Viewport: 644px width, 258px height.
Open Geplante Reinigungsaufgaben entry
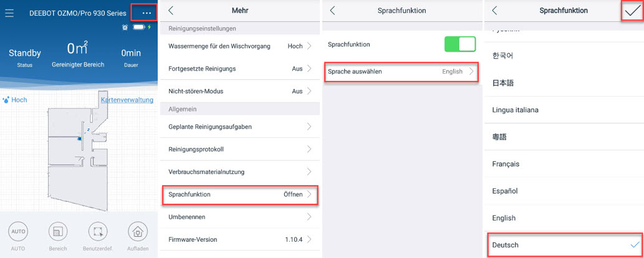click(239, 127)
